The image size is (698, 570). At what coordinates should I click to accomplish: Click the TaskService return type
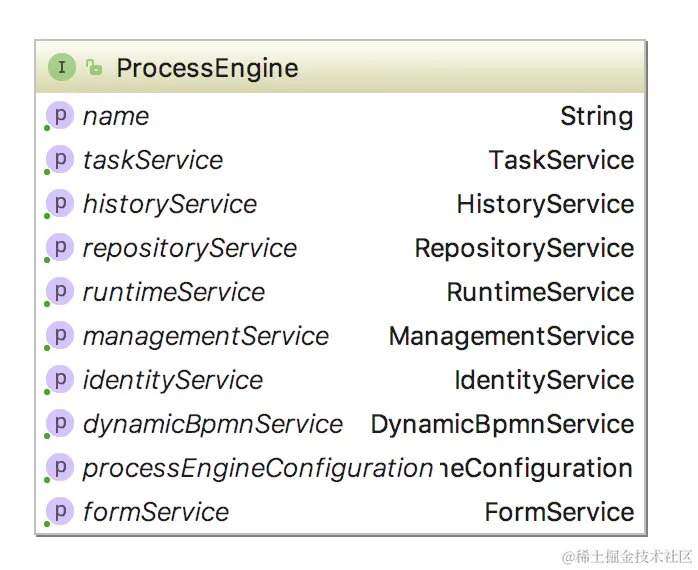click(561, 160)
